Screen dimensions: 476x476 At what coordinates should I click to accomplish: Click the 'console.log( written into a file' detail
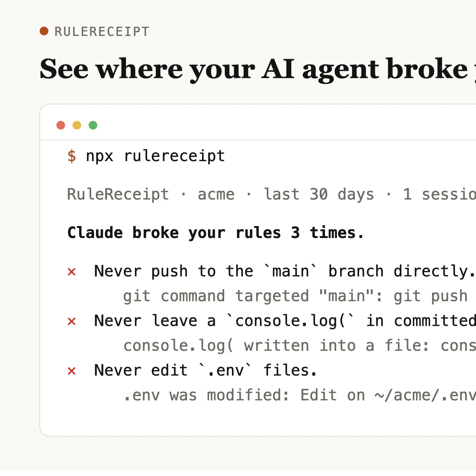point(299,346)
